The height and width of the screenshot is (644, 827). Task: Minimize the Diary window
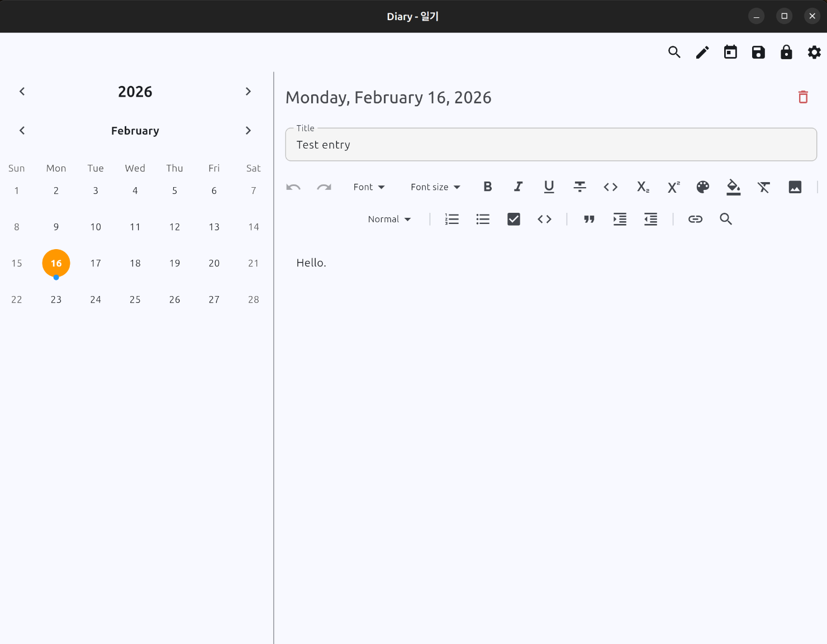[x=756, y=16]
